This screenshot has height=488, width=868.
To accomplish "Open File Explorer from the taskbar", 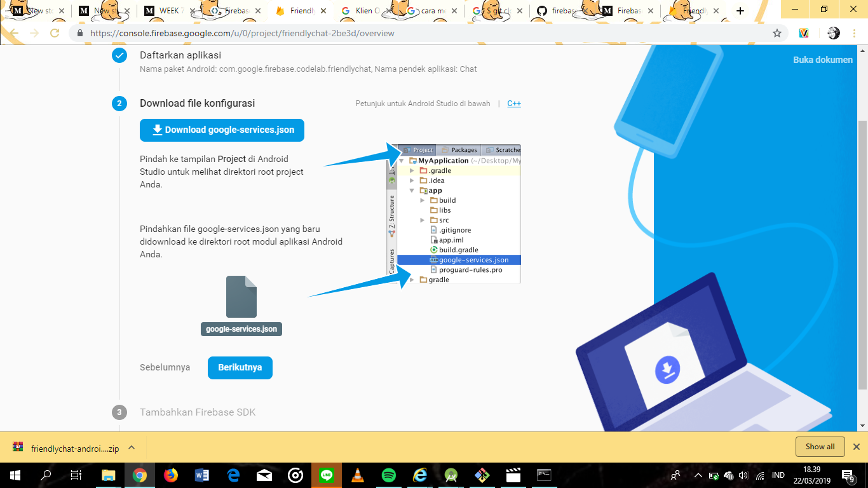I will click(109, 475).
